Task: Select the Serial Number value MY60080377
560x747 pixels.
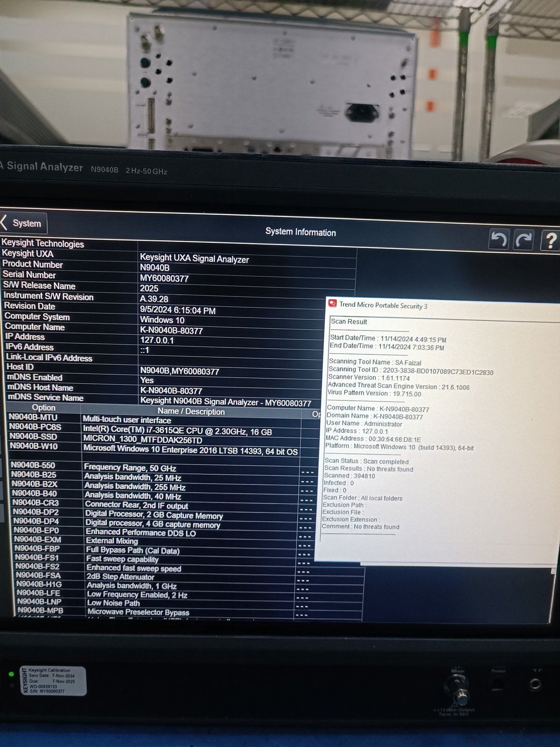Action: (164, 278)
